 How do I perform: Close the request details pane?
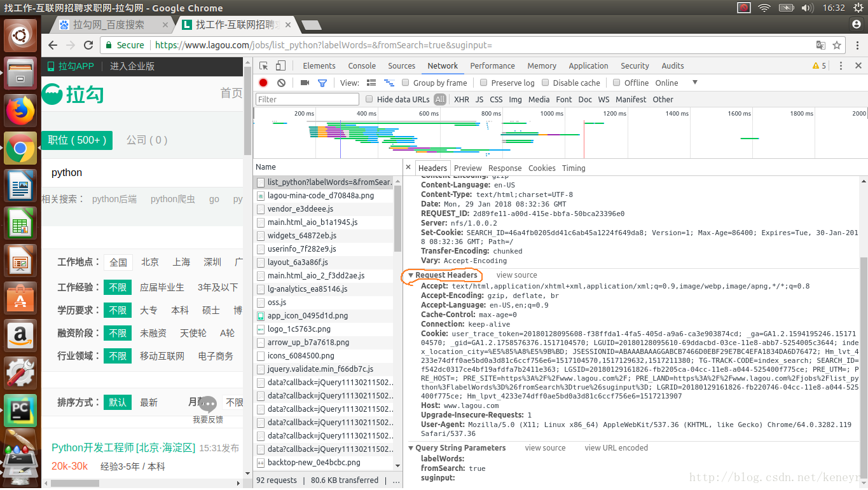(x=408, y=168)
